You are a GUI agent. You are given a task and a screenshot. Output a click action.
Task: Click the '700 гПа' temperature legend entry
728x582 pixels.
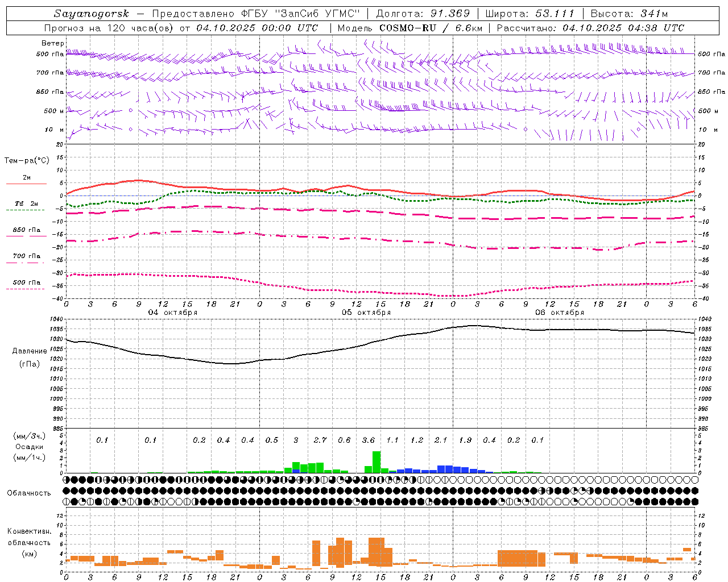coord(27,256)
